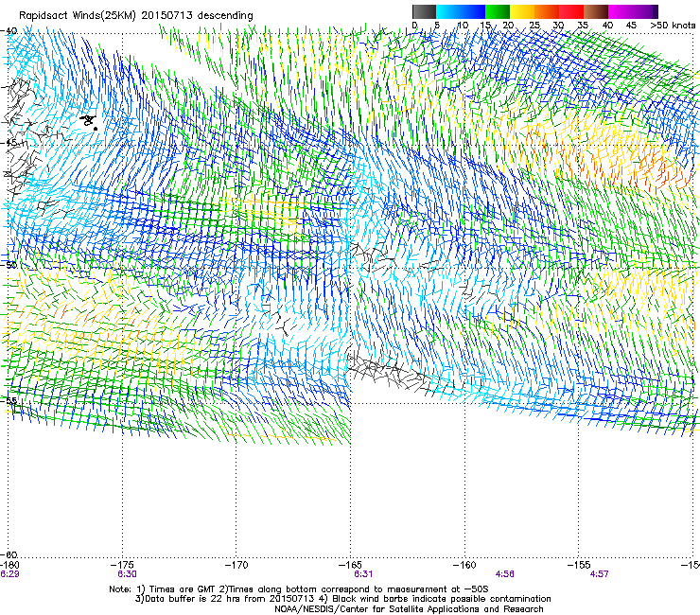The image size is (700, 615).
Task: Click the gray 0-5 knots legend swatch
Action: tap(424, 11)
